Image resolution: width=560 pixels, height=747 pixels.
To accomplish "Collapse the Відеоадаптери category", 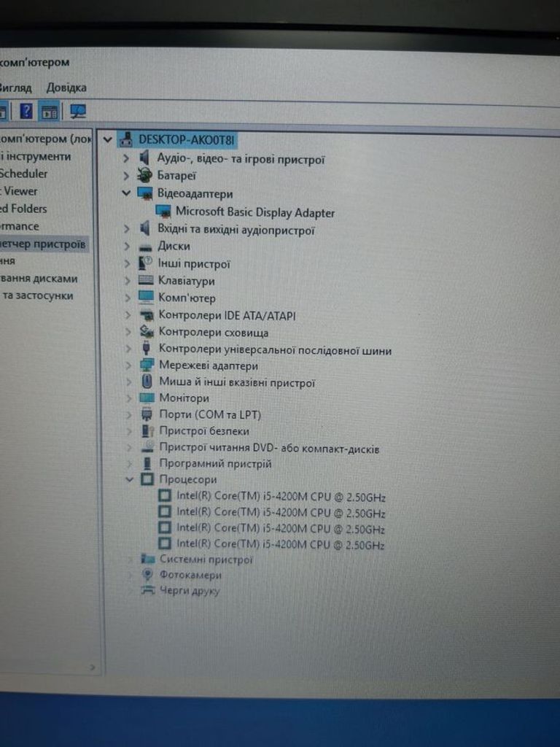I will [125, 193].
